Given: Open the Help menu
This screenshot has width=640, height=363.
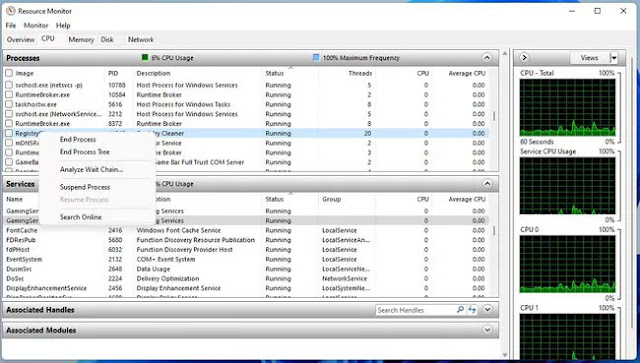Looking at the screenshot, I should 63,25.
